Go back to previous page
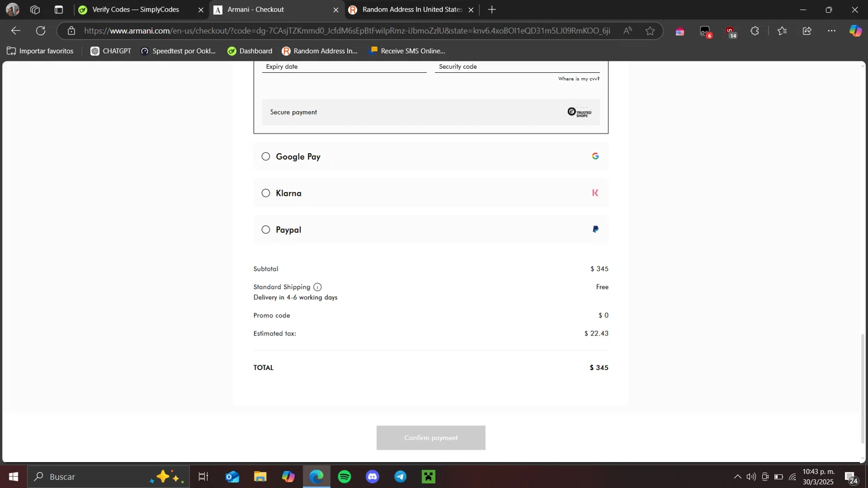 16,31
